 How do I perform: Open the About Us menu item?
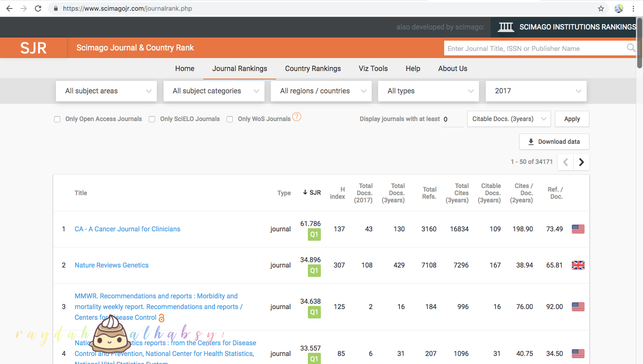pos(453,69)
